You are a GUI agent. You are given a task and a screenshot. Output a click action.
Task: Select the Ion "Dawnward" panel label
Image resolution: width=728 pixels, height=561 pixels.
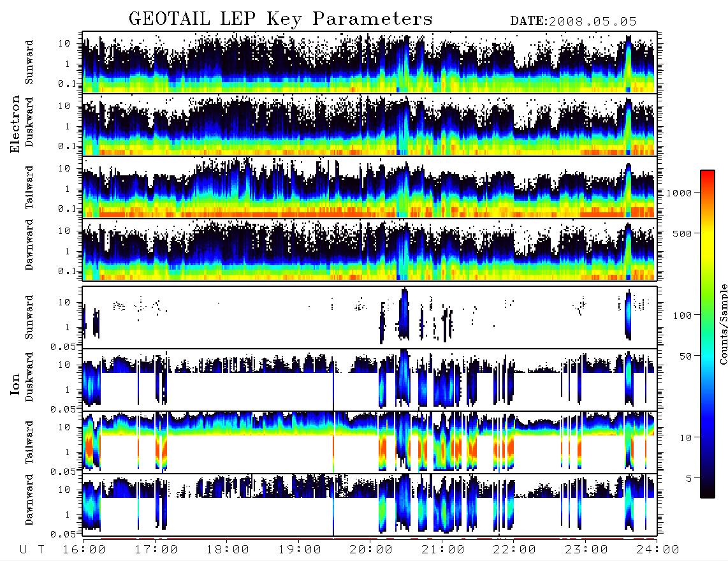(x=29, y=500)
